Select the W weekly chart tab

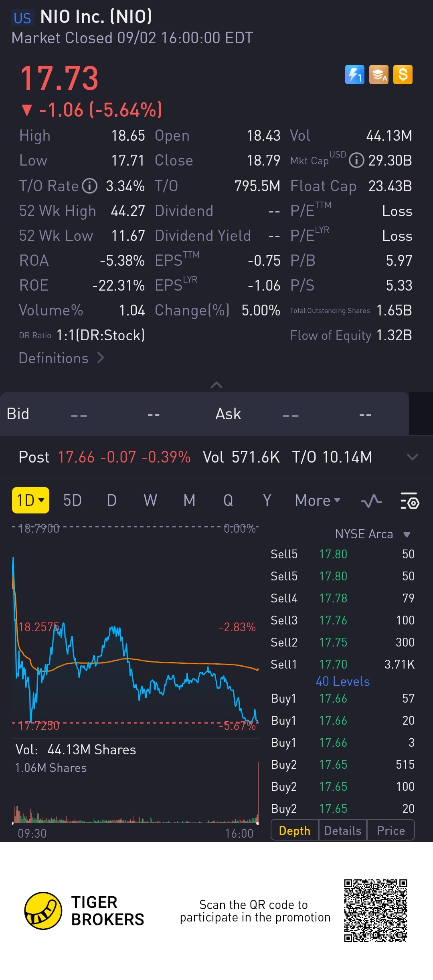point(150,500)
